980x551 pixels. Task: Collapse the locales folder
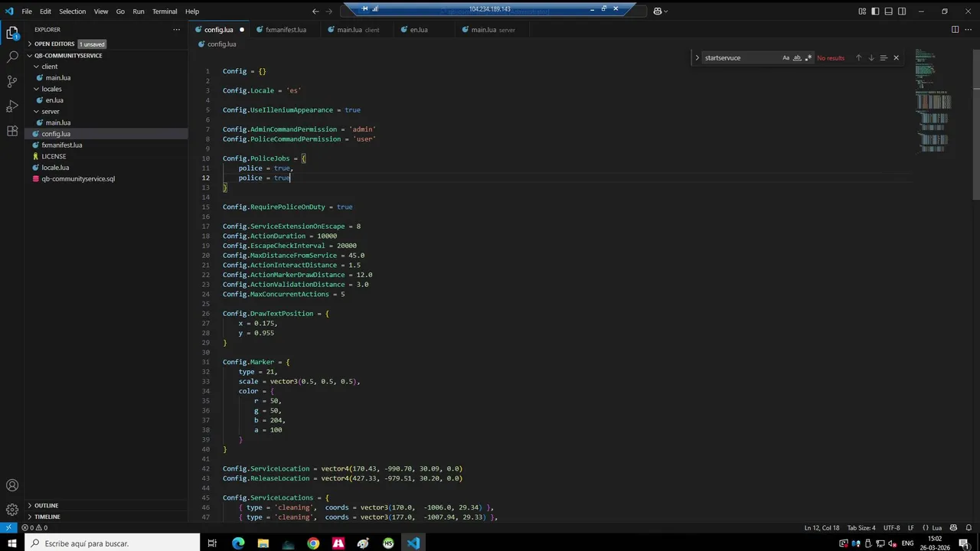pos(107,89)
